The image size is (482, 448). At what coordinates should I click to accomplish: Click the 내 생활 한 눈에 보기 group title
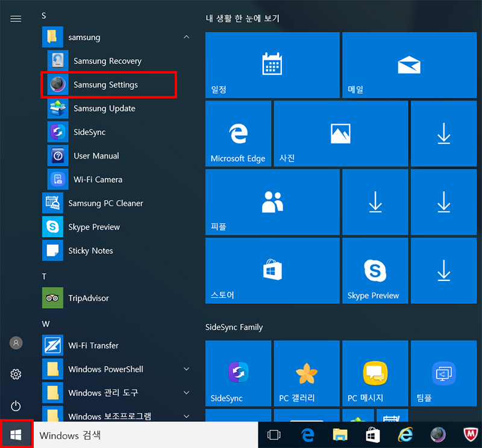[x=243, y=19]
